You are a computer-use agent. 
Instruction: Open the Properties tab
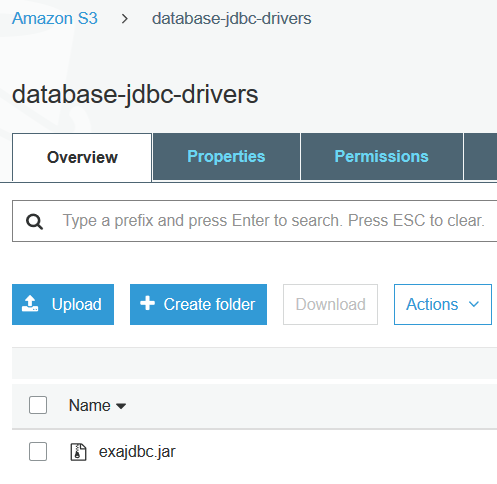click(226, 157)
